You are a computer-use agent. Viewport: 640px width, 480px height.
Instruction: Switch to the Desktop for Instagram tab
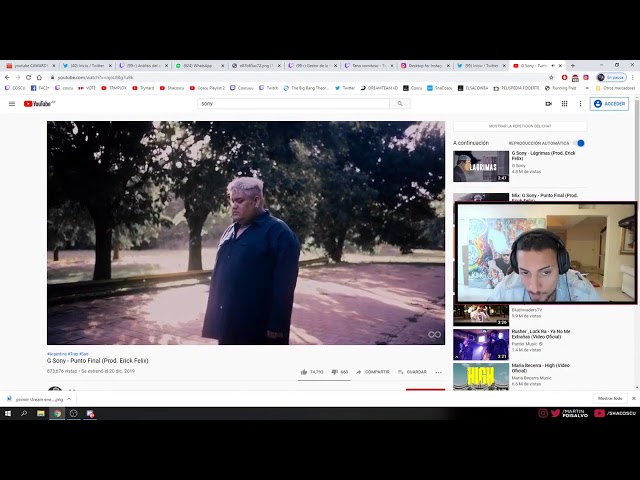[x=425, y=65]
